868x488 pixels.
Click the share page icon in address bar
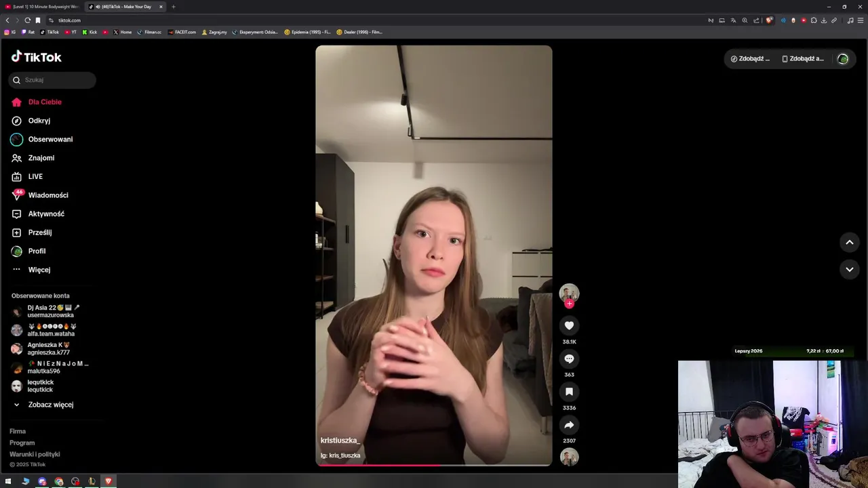[756, 20]
